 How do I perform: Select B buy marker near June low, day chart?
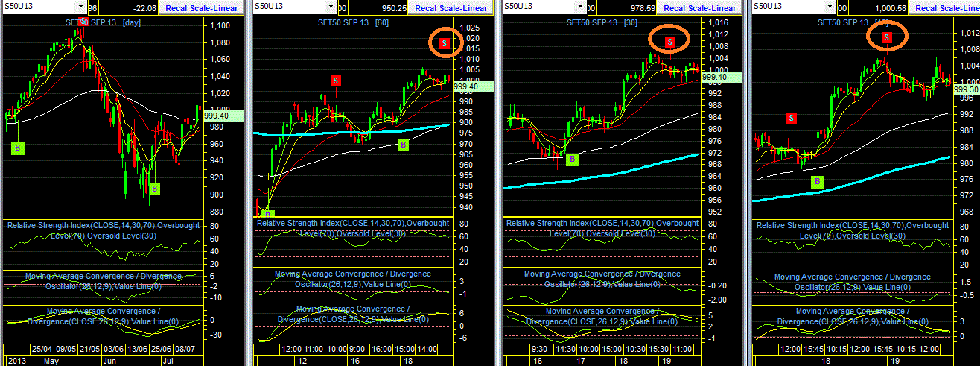[154, 189]
